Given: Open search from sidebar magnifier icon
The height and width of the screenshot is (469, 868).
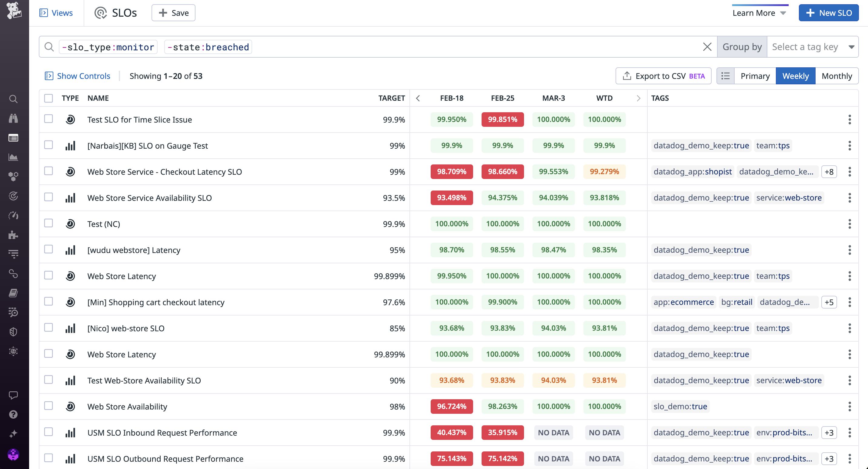Looking at the screenshot, I should coord(13,99).
